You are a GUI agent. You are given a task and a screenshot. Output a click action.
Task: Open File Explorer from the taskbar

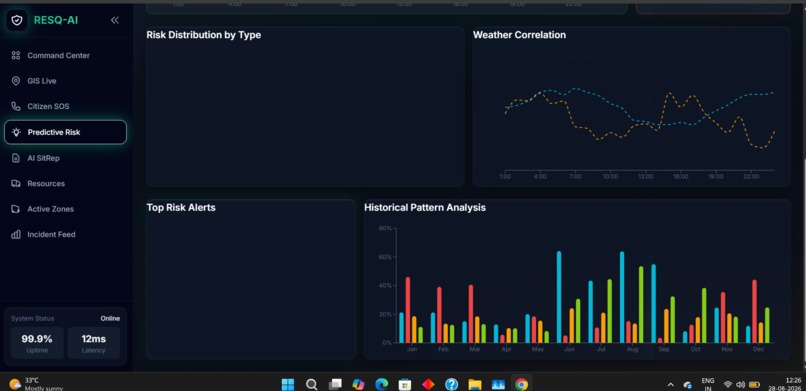(475, 384)
